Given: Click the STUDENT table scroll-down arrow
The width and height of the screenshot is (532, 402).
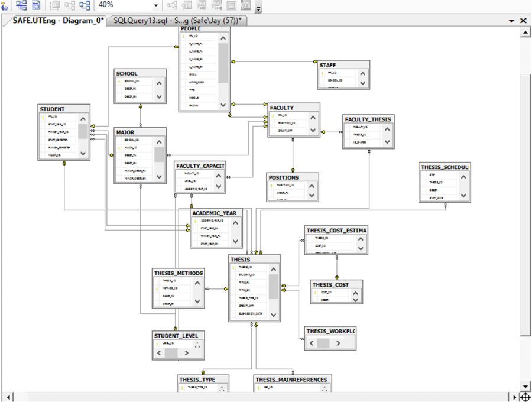Looking at the screenshot, I should tap(83, 153).
